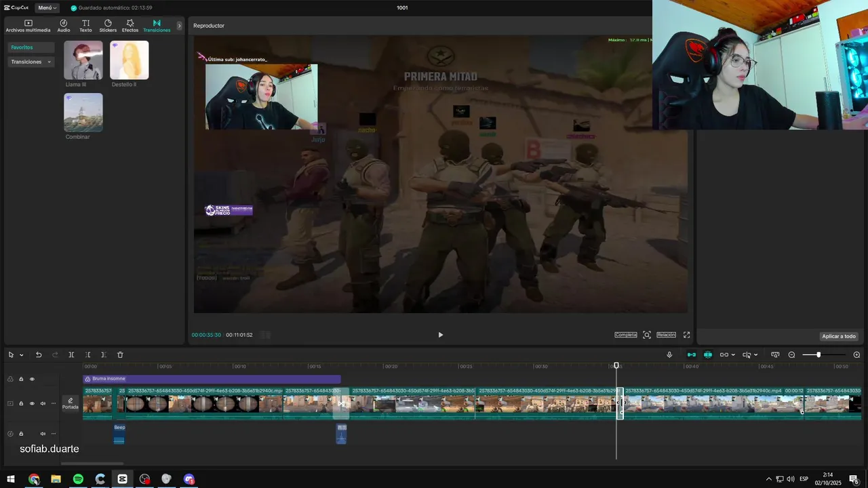Select the Llama III transition thumbnail
868x488 pixels.
83,60
